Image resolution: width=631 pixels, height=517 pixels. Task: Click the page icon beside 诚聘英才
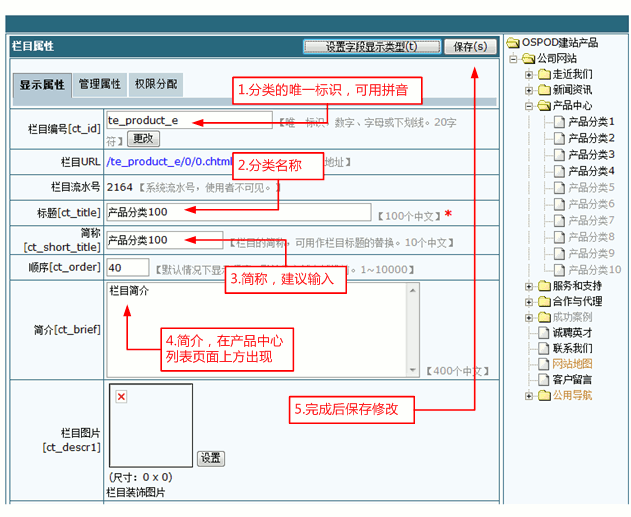pyautogui.click(x=543, y=333)
